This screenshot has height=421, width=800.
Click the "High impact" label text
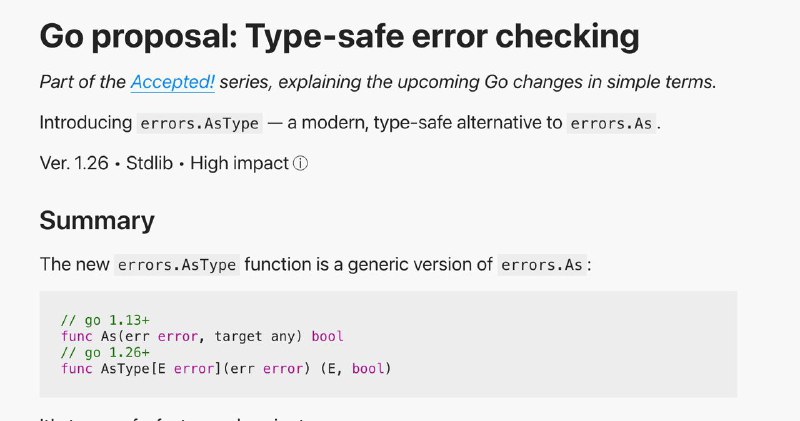tap(239, 163)
